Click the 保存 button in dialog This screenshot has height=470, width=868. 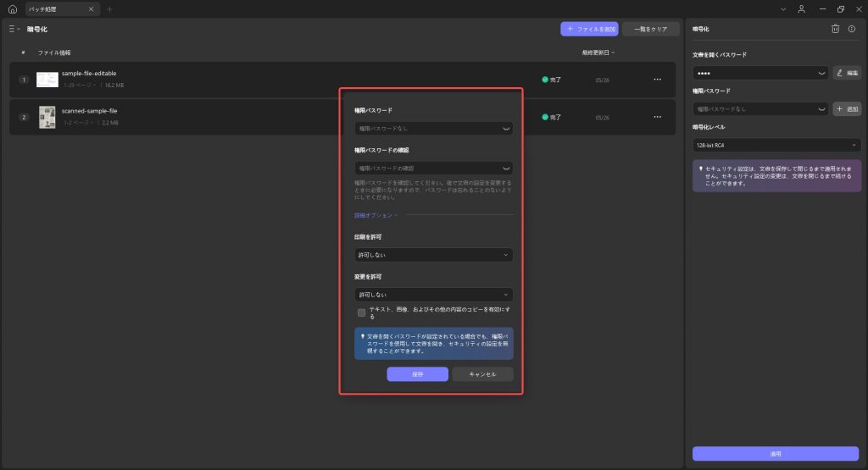click(417, 374)
